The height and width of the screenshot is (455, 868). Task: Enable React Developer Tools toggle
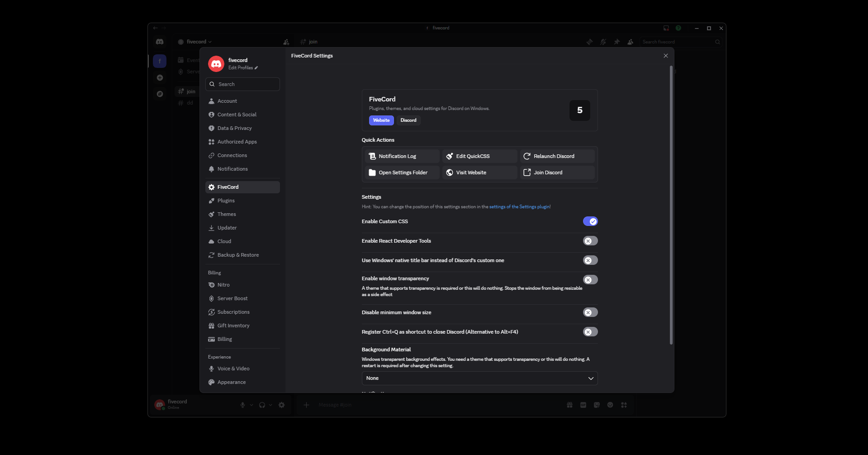point(590,241)
